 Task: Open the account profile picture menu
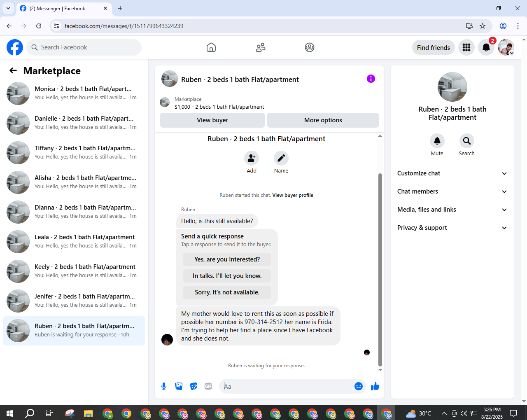[x=506, y=47]
